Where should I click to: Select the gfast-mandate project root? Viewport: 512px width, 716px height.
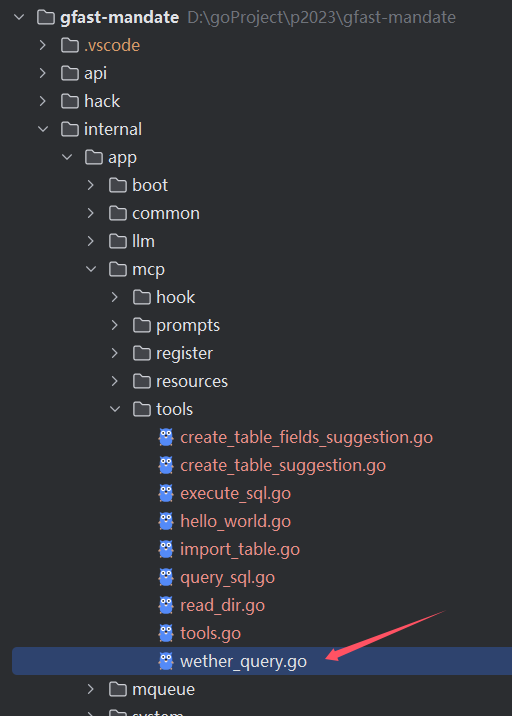click(x=120, y=17)
